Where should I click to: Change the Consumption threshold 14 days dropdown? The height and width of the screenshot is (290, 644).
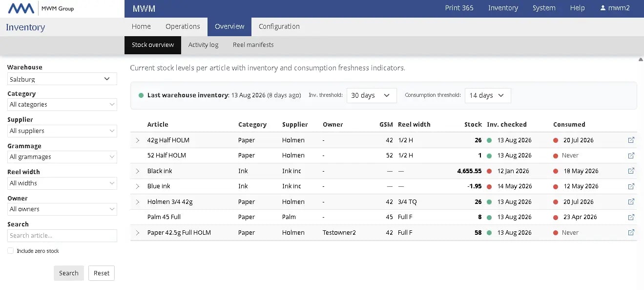click(x=488, y=95)
